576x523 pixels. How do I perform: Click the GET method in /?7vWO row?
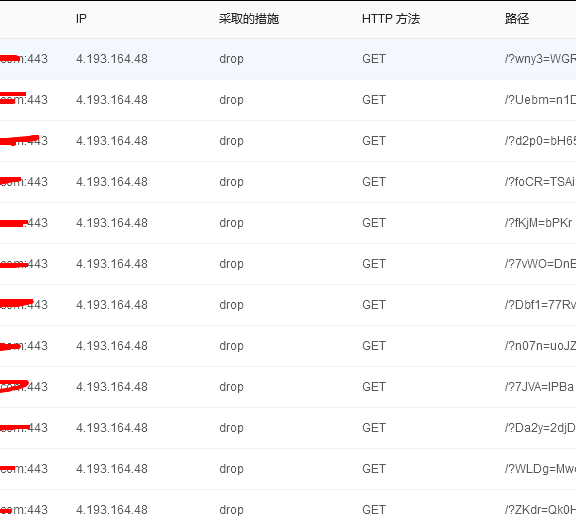pos(374,264)
